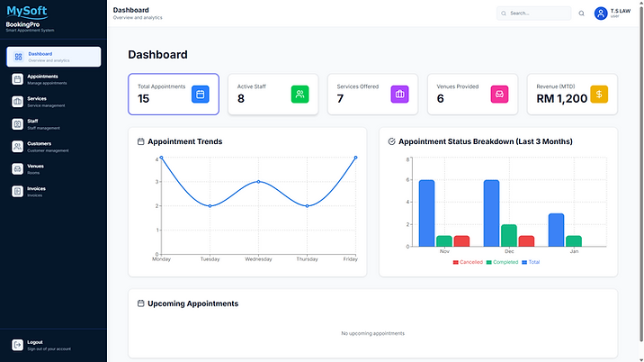
Task: Click the green Active Staff icon
Action: [300, 95]
